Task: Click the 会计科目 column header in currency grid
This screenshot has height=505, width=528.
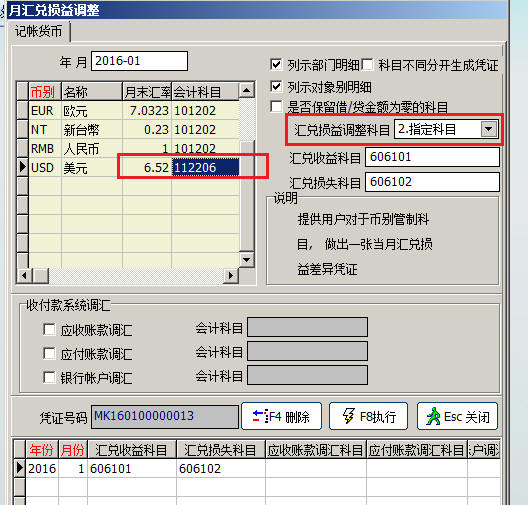Action: point(205,92)
